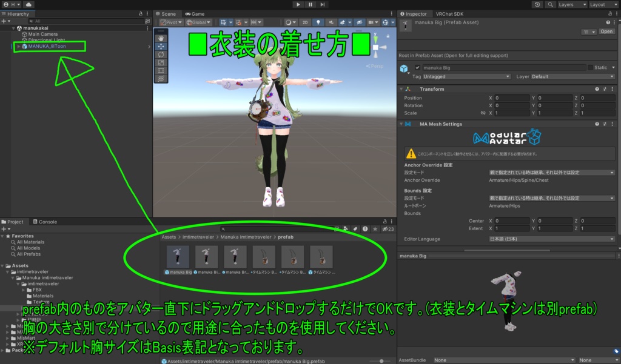Image resolution: width=621 pixels, height=364 pixels.
Task: Collapse the MA Mesh Settings component
Action: pos(401,124)
